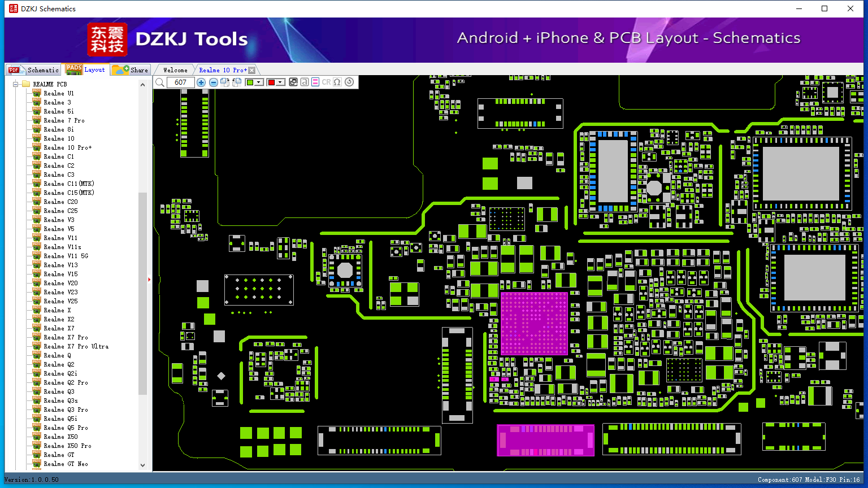Click the PADS icon beside Realme Q2 Pro

click(x=37, y=382)
